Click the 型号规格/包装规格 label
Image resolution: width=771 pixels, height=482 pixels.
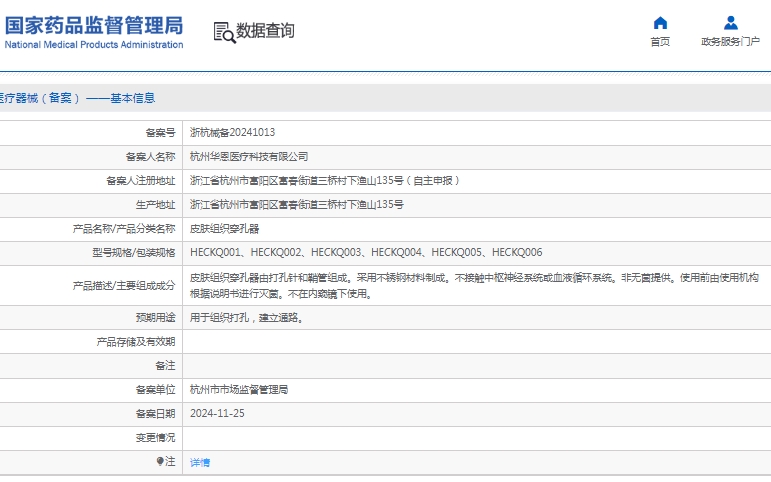(134, 253)
